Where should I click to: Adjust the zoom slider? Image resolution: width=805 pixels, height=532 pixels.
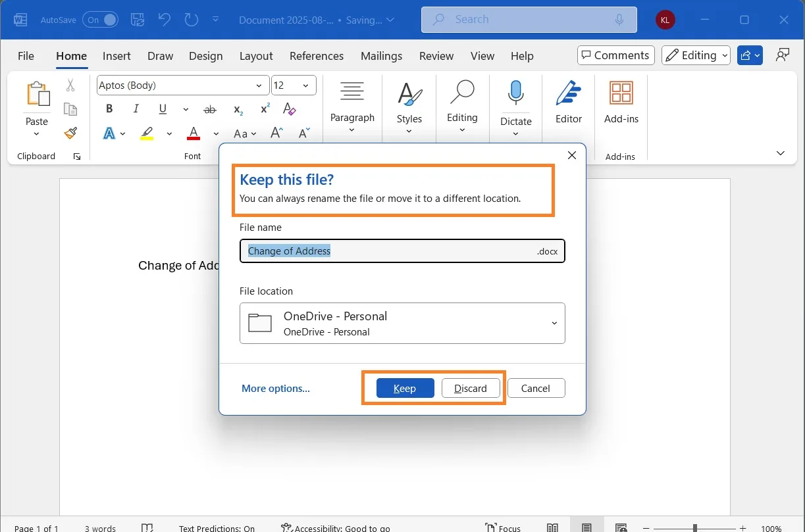[694, 527]
